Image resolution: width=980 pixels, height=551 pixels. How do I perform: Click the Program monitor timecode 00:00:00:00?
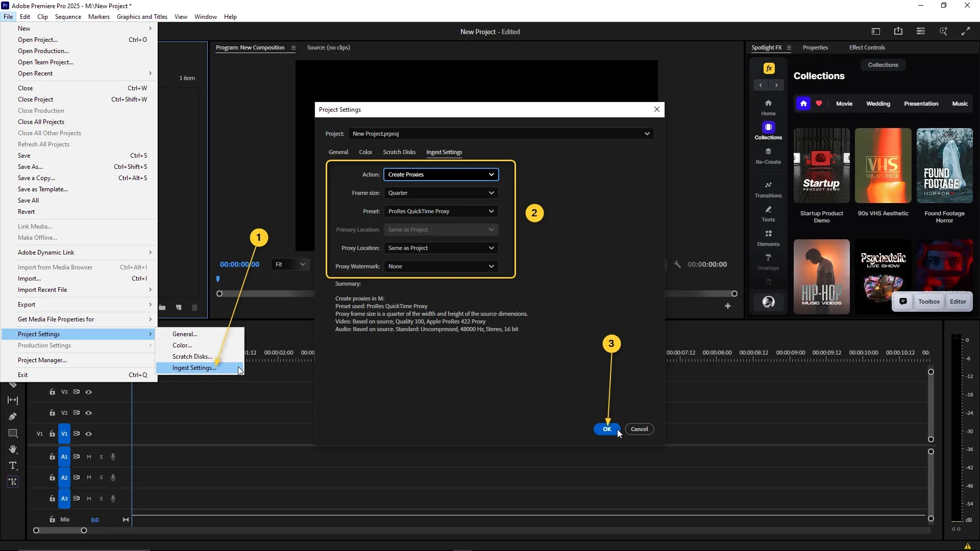tap(239, 264)
